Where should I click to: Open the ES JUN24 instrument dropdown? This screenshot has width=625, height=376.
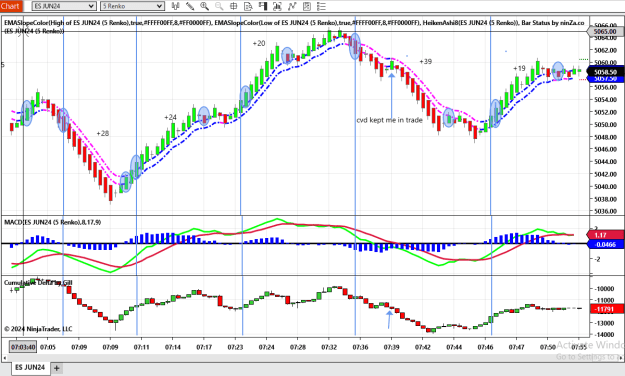(x=64, y=6)
